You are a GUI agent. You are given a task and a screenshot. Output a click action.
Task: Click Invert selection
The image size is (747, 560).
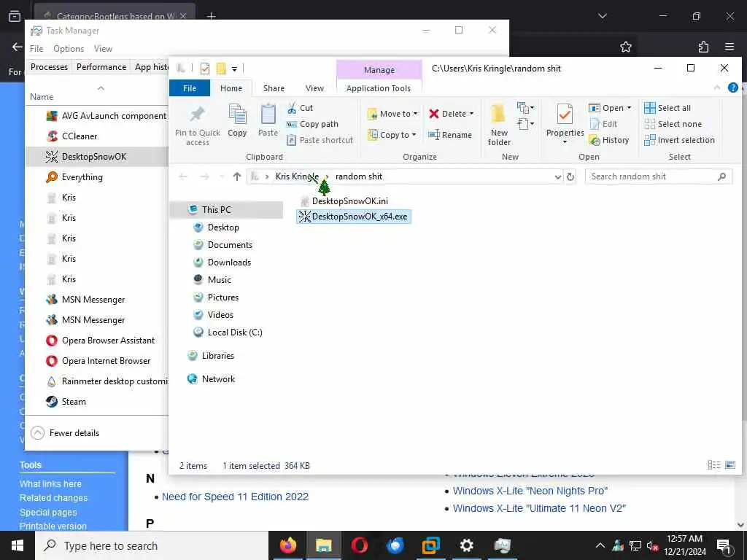click(x=679, y=140)
